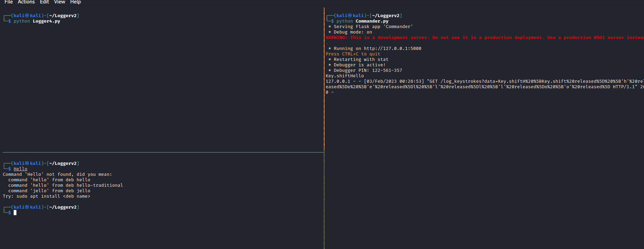Open the Help menu
644x249 pixels.
[x=76, y=2]
